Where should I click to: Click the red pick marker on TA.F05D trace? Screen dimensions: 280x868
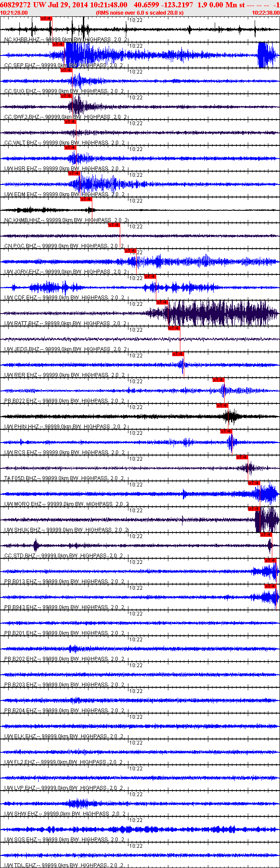click(242, 457)
